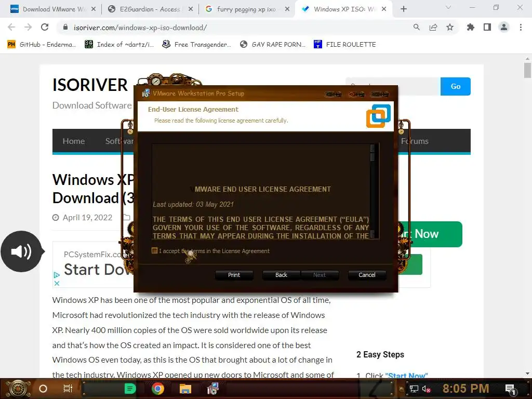Screen dimensions: 532x399
Task: Click the network tray icon
Action: point(414,389)
